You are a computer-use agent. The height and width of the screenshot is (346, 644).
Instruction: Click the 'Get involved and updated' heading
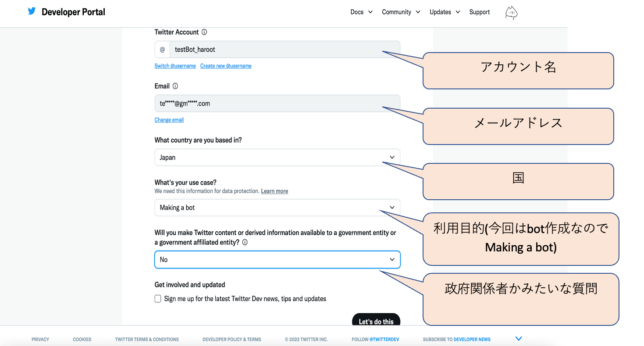click(x=190, y=285)
